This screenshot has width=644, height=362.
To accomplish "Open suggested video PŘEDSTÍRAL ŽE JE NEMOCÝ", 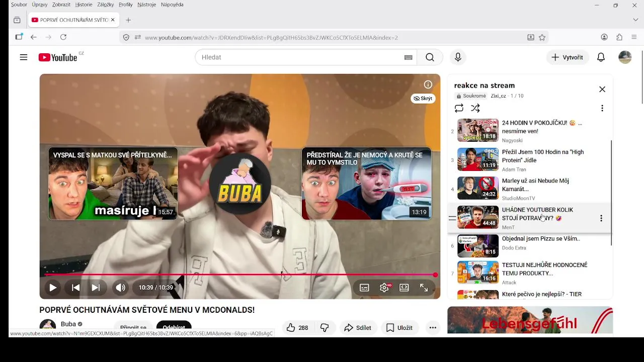I will [366, 184].
